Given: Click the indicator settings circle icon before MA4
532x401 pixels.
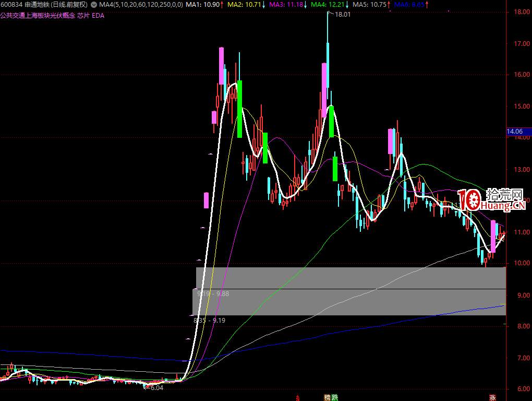Looking at the screenshot, I should pos(94,4).
